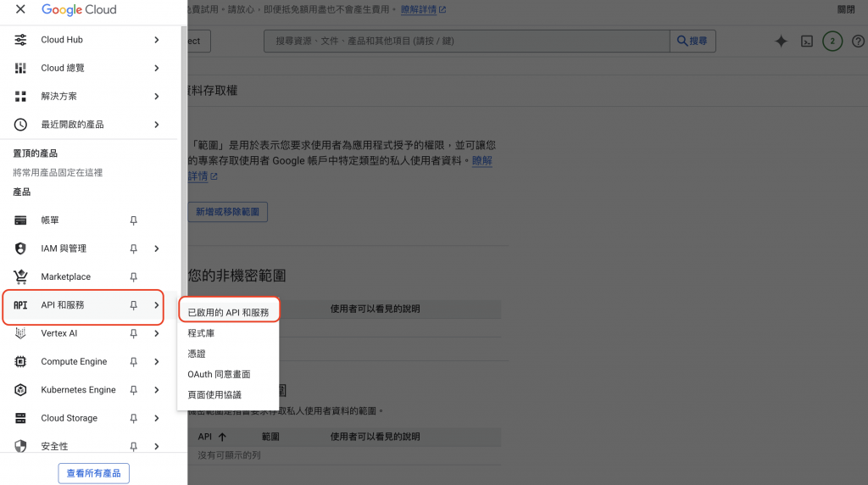Open Cloud Hub menu entry label
Screen dimensions: 868x485
[62, 40]
